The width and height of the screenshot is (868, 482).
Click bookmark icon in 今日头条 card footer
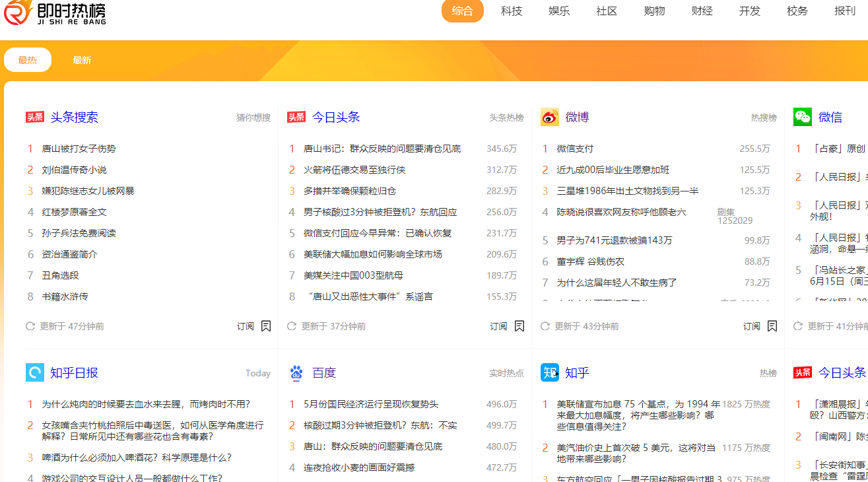click(519, 326)
